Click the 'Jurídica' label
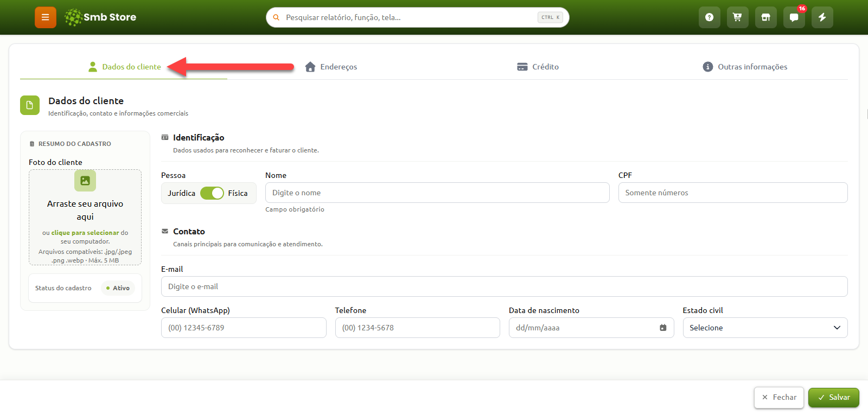The height and width of the screenshot is (415, 868). click(182, 193)
